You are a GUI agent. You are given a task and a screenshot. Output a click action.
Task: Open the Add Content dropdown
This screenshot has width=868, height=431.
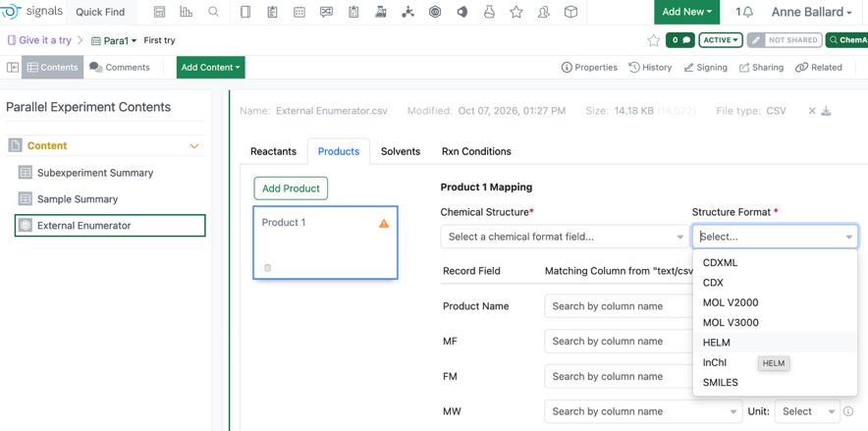tap(210, 68)
